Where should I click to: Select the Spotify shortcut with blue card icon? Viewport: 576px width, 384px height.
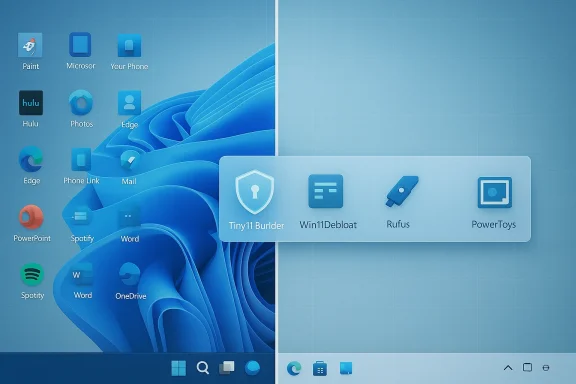click(81, 217)
